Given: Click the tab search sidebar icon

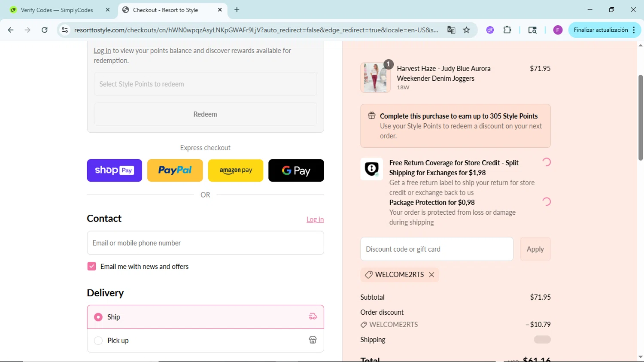Looking at the screenshot, I should (x=532, y=30).
